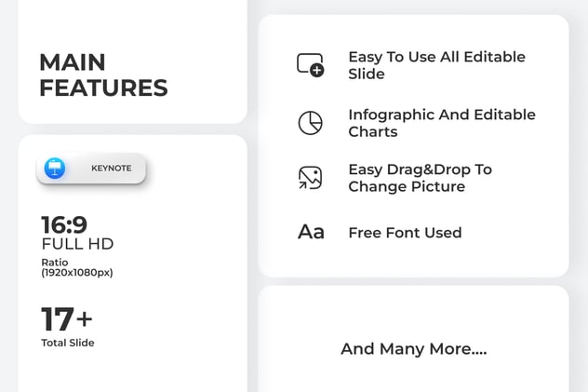The height and width of the screenshot is (392, 588).
Task: Click the Aa font icon
Action: pos(311,233)
